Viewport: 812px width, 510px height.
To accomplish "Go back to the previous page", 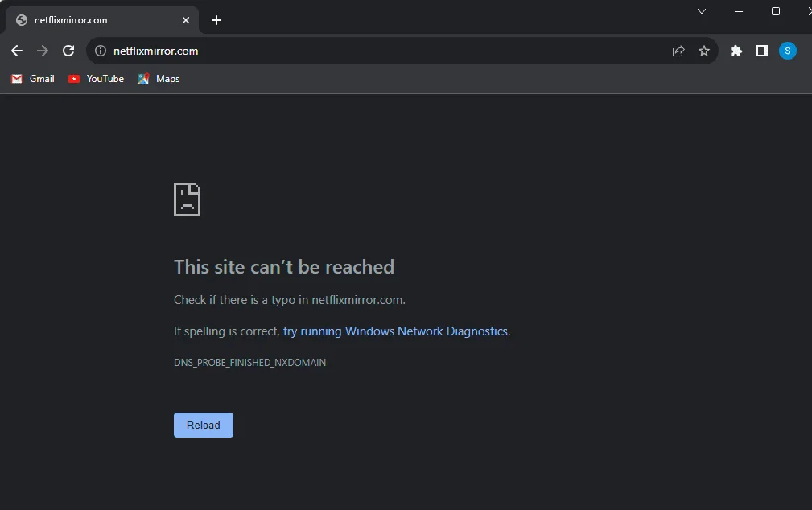I will pos(17,51).
